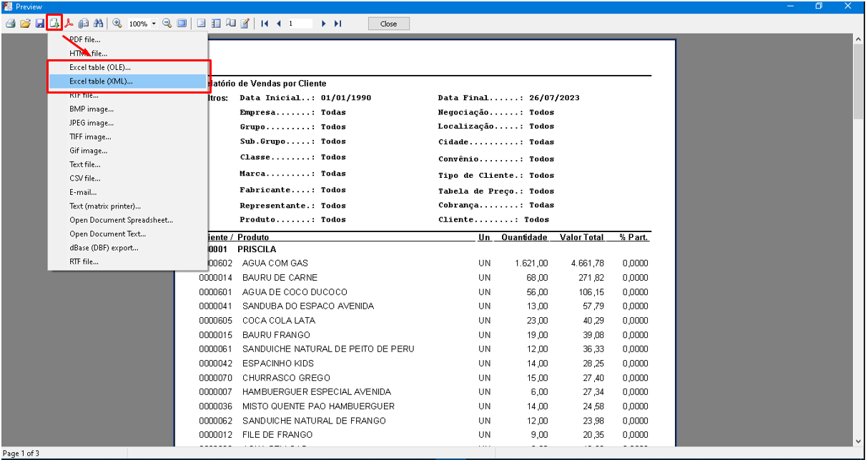Choose HTML file... from the export menu

(x=89, y=54)
